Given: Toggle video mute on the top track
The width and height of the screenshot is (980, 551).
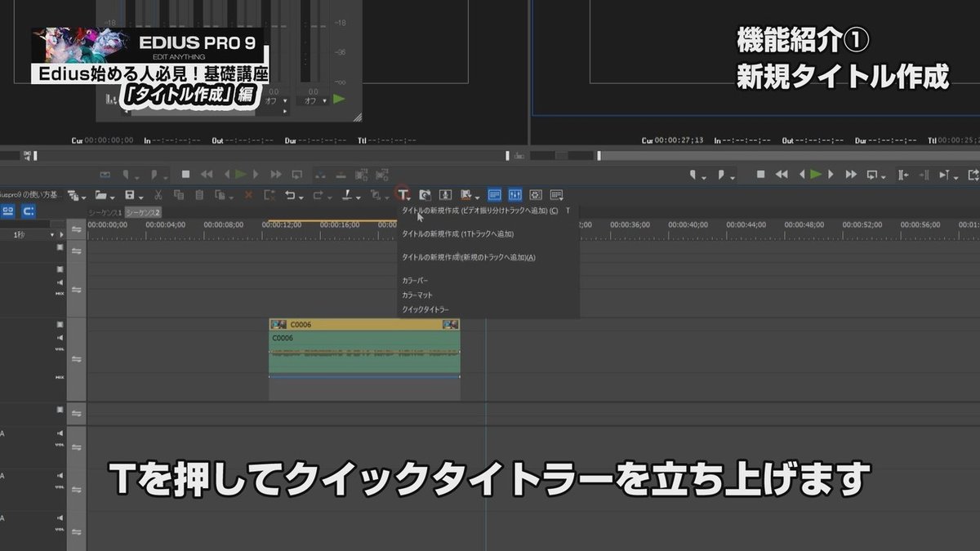Looking at the screenshot, I should coord(60,247).
